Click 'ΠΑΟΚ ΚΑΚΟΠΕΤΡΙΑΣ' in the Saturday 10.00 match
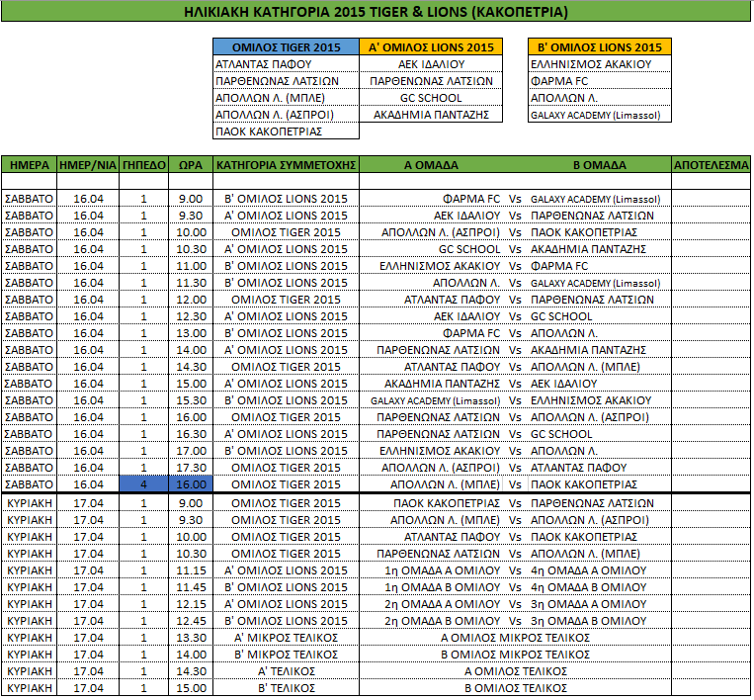Viewport: 754px width, 700px height. pyautogui.click(x=584, y=232)
